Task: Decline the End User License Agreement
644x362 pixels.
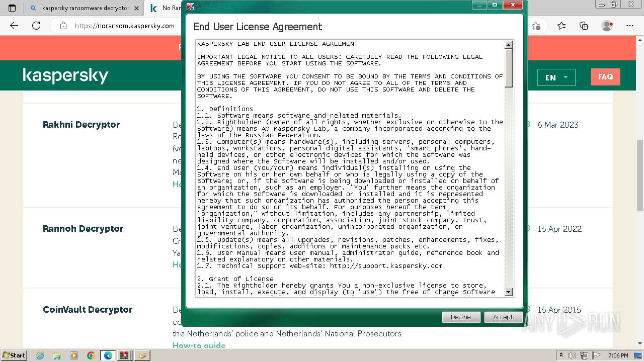Action: 460,317
